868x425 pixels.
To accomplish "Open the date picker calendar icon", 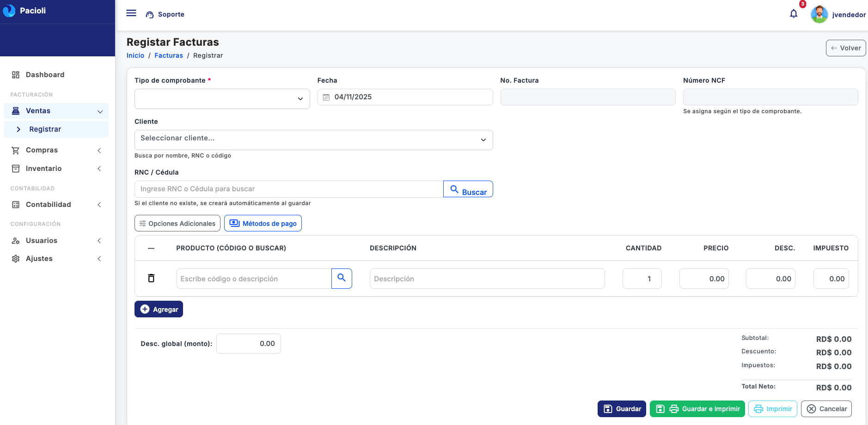I will point(326,97).
